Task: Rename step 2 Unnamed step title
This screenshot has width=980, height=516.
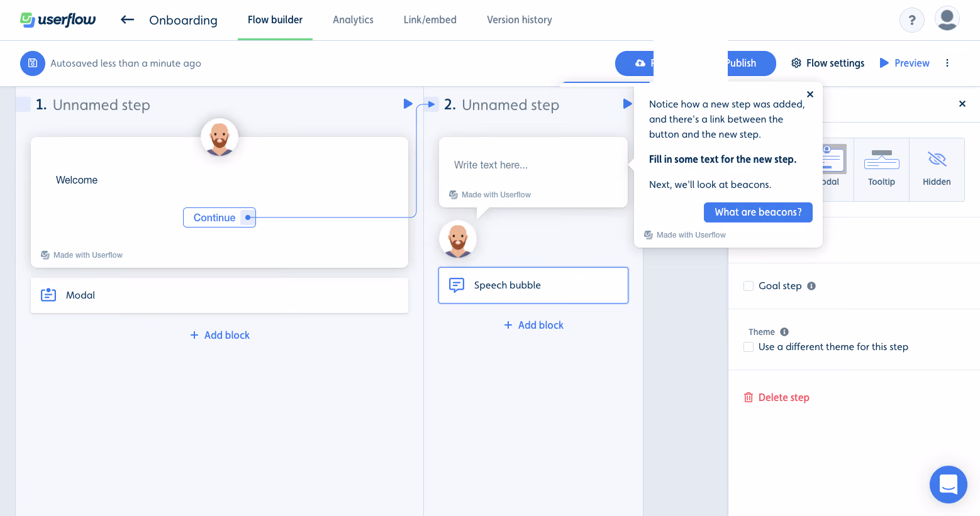Action: point(510,105)
